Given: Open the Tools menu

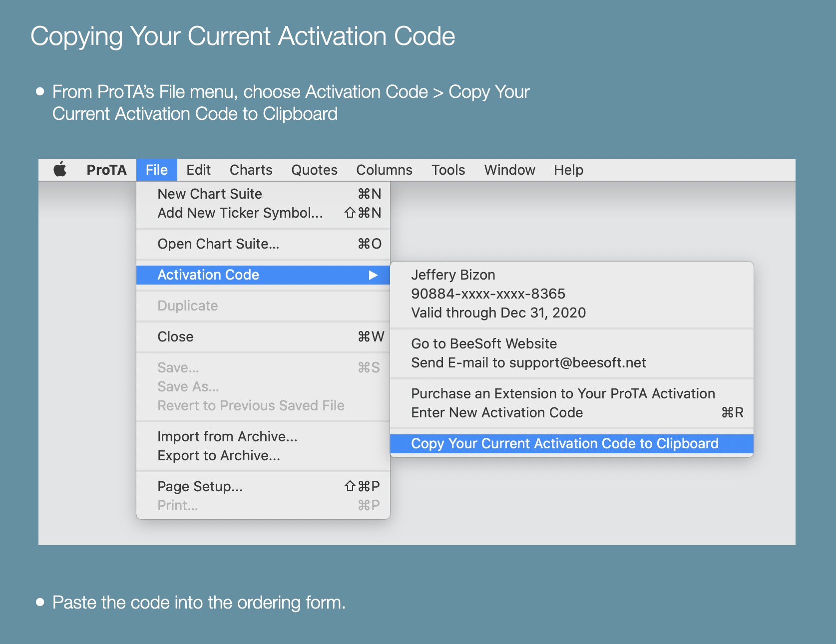Looking at the screenshot, I should pyautogui.click(x=448, y=170).
